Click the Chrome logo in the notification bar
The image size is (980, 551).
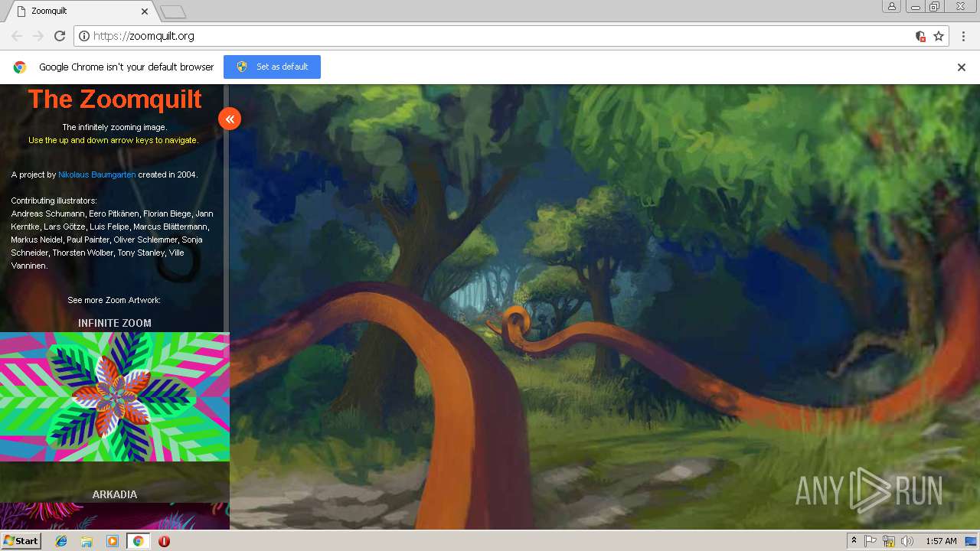[20, 67]
